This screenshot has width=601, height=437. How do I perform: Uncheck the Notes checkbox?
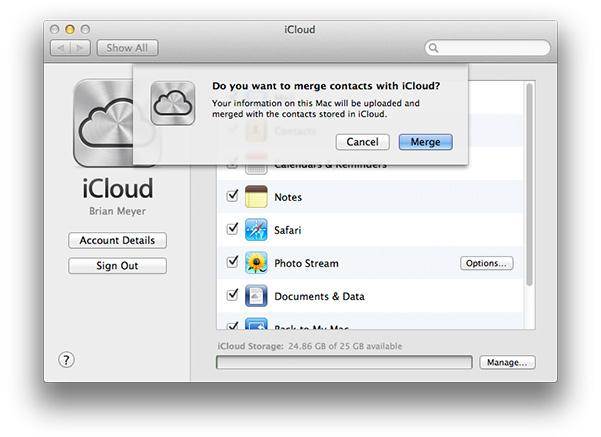pos(232,196)
